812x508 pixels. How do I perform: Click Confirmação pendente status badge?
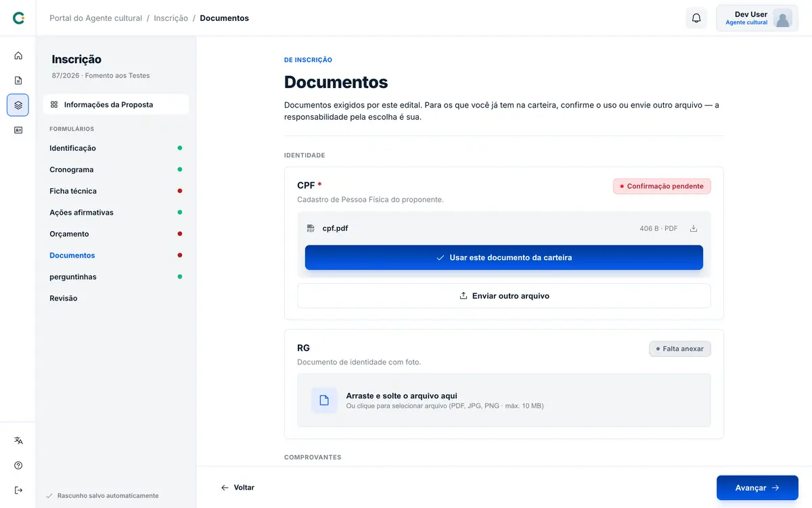tap(662, 186)
